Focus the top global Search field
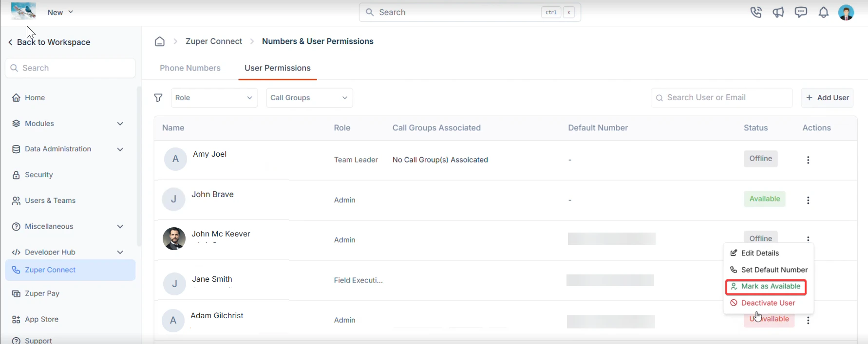 (x=470, y=12)
